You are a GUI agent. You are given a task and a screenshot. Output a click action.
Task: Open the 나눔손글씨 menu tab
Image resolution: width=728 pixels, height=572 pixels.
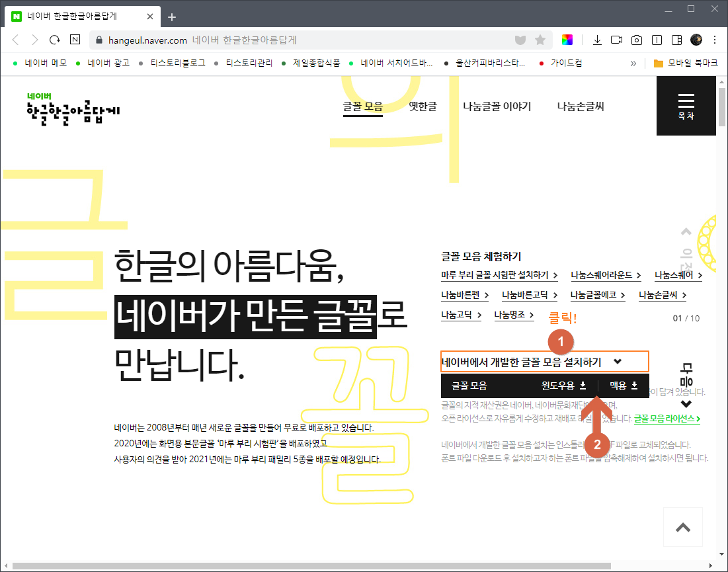point(581,106)
